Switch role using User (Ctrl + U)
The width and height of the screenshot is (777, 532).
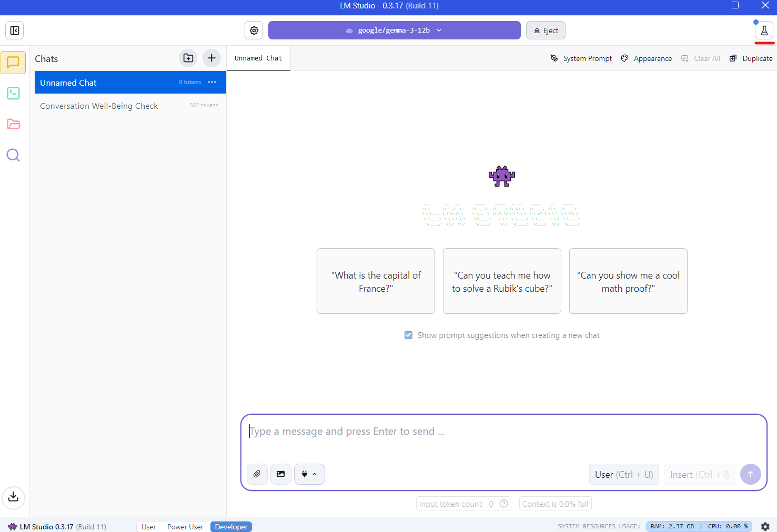point(624,475)
